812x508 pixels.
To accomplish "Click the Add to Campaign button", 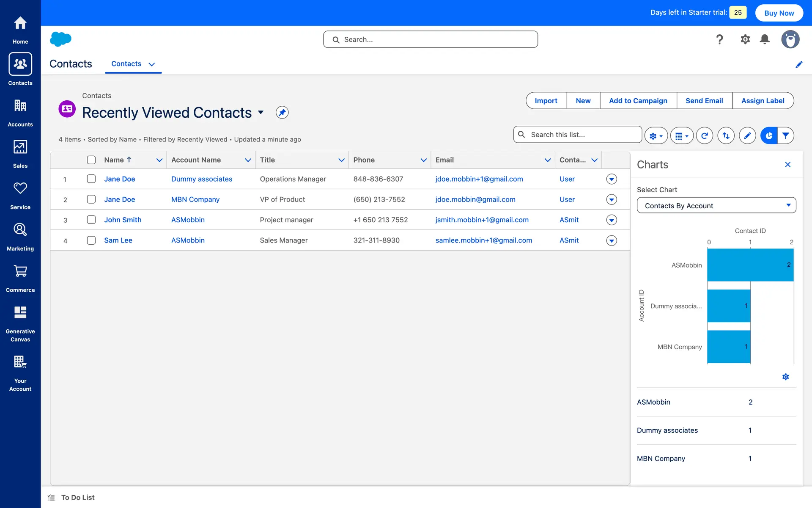I will [x=638, y=101].
